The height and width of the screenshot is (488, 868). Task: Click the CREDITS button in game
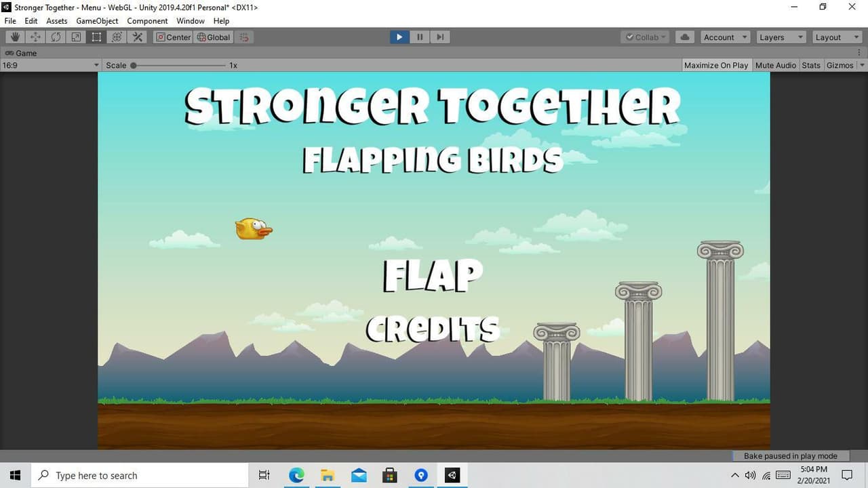(433, 329)
